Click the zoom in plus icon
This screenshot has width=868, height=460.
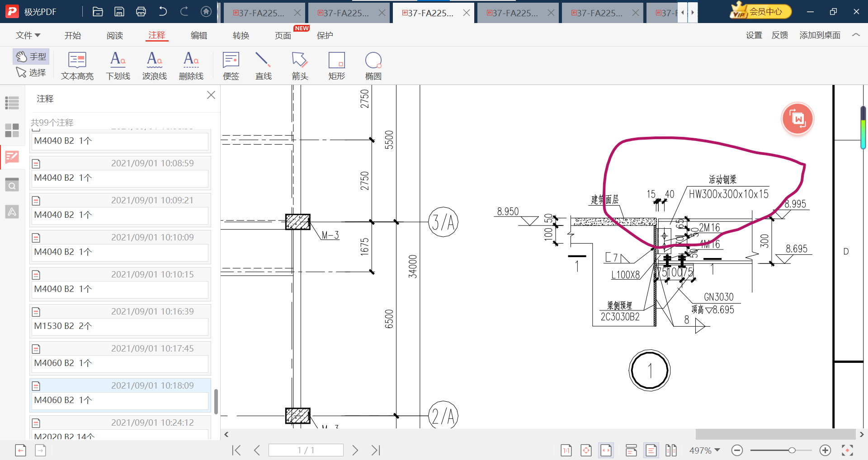pos(825,450)
